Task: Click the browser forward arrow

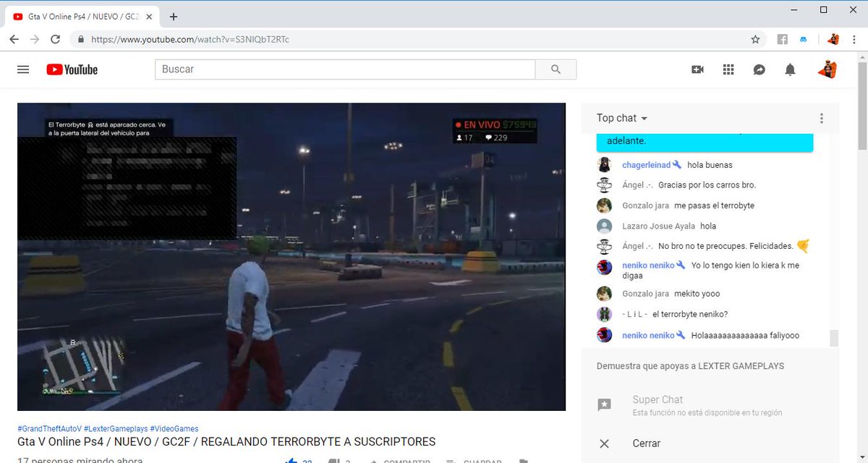Action: tap(35, 39)
